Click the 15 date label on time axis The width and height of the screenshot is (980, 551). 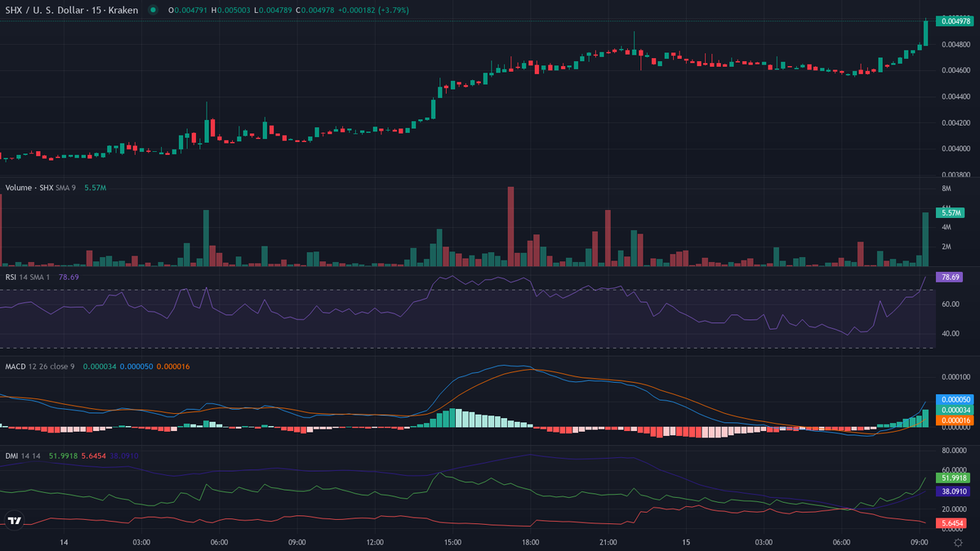coord(687,541)
